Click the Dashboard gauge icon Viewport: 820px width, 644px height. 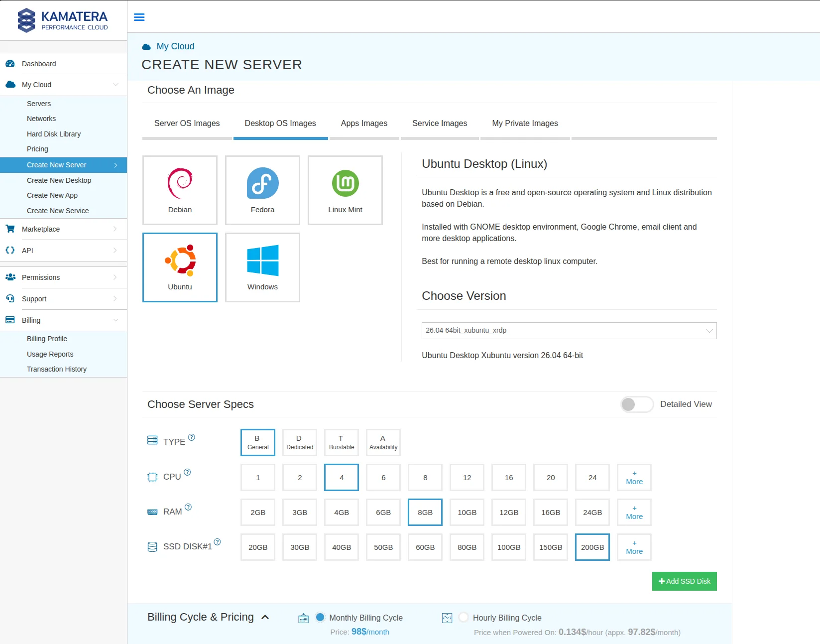click(10, 64)
